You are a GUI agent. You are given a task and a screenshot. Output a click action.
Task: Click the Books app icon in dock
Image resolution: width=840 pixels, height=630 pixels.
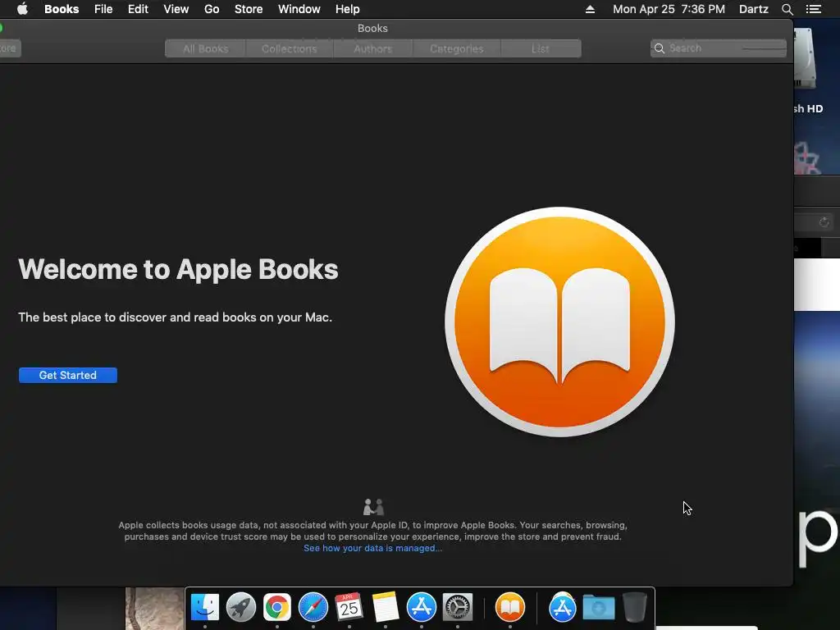[510, 607]
